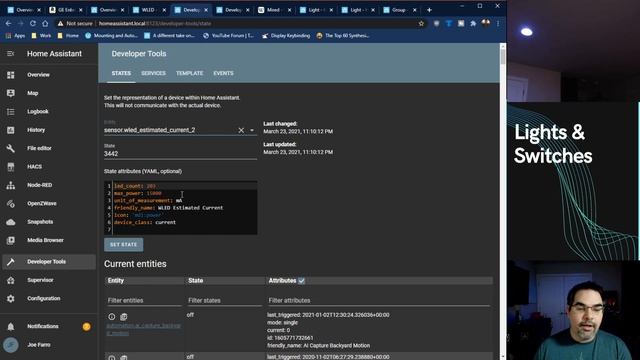Image resolution: width=640 pixels, height=360 pixels.
Task: Toggle the Attributes column checkbox
Action: 302,281
